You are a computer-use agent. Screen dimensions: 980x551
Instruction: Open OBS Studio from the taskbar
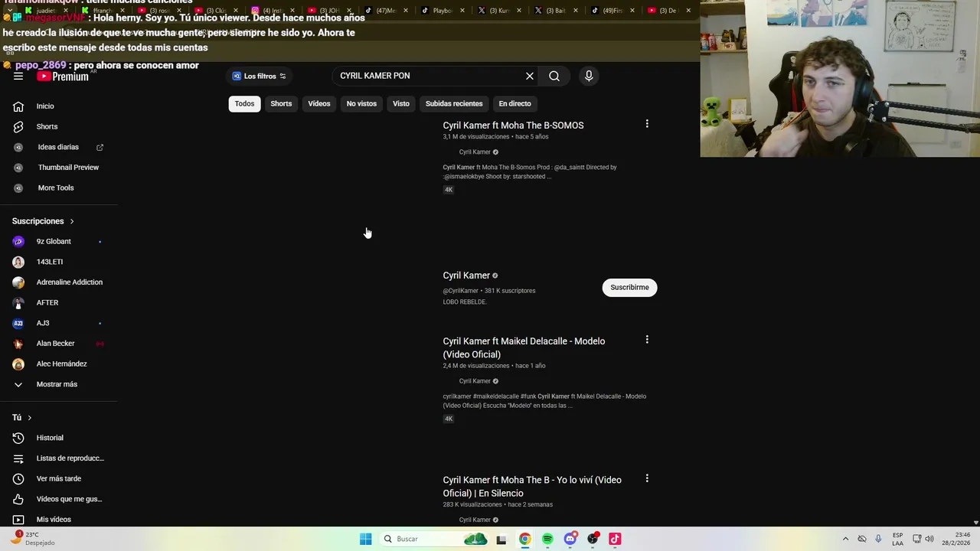click(x=593, y=539)
